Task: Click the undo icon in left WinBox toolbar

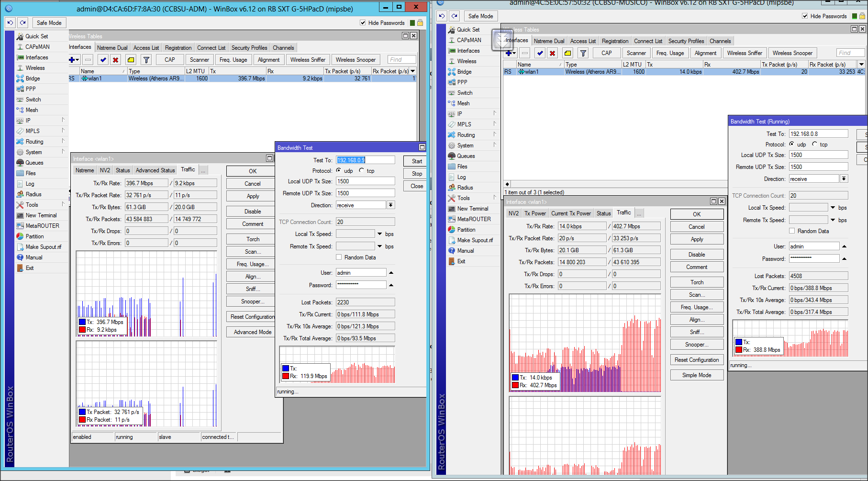Action: tap(10, 23)
